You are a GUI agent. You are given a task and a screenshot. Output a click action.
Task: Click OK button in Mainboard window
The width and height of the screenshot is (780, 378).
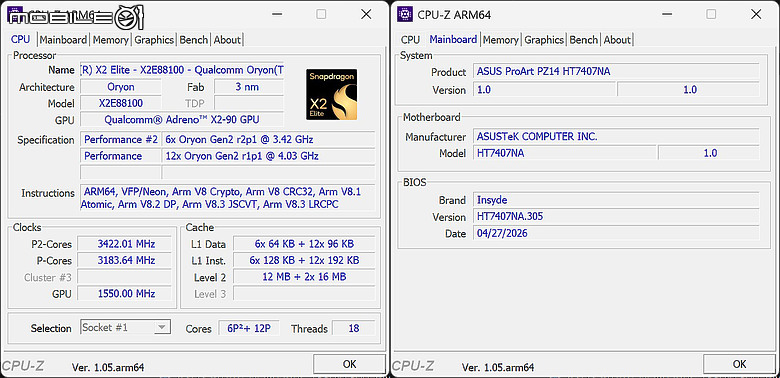[x=740, y=364]
